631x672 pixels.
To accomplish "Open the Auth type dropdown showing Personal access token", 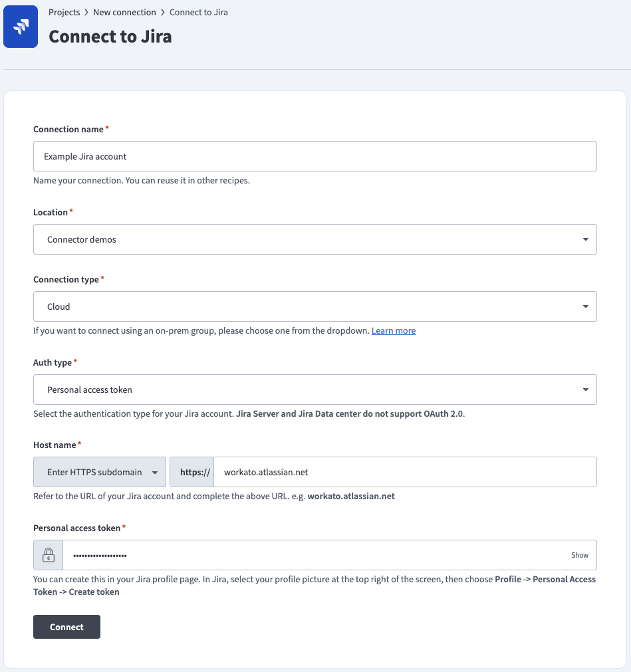I will tap(315, 390).
